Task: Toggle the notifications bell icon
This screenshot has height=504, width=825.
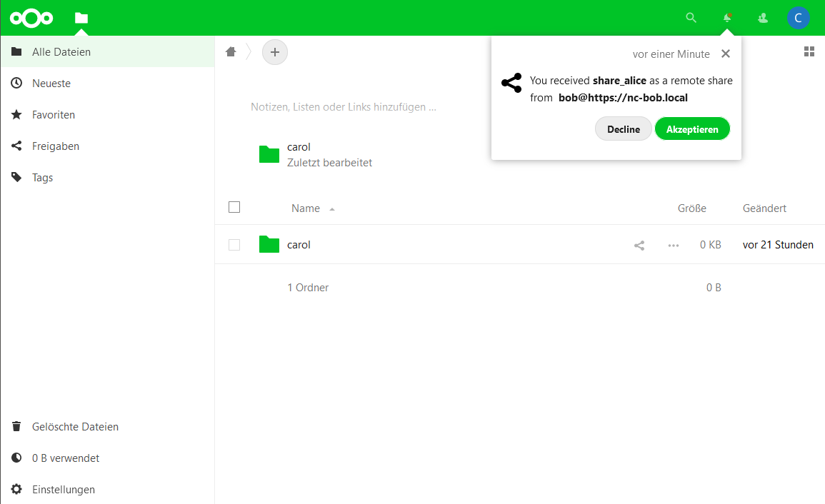Action: [727, 18]
